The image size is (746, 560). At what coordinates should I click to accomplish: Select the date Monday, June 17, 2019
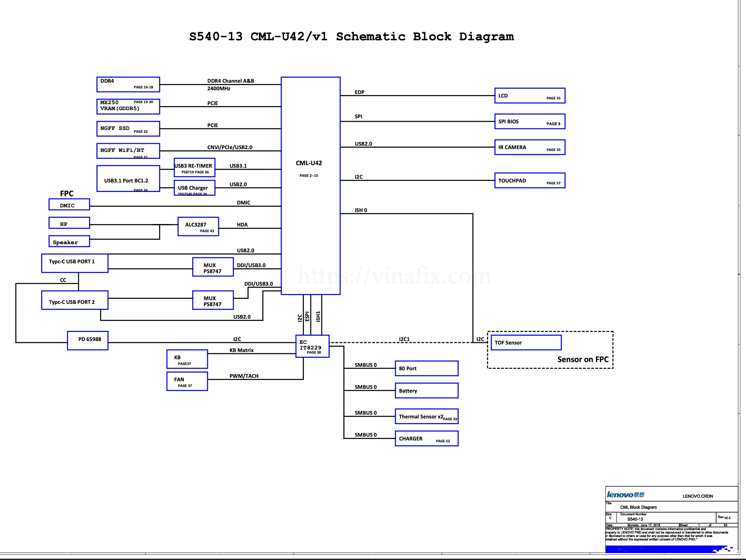(644, 525)
